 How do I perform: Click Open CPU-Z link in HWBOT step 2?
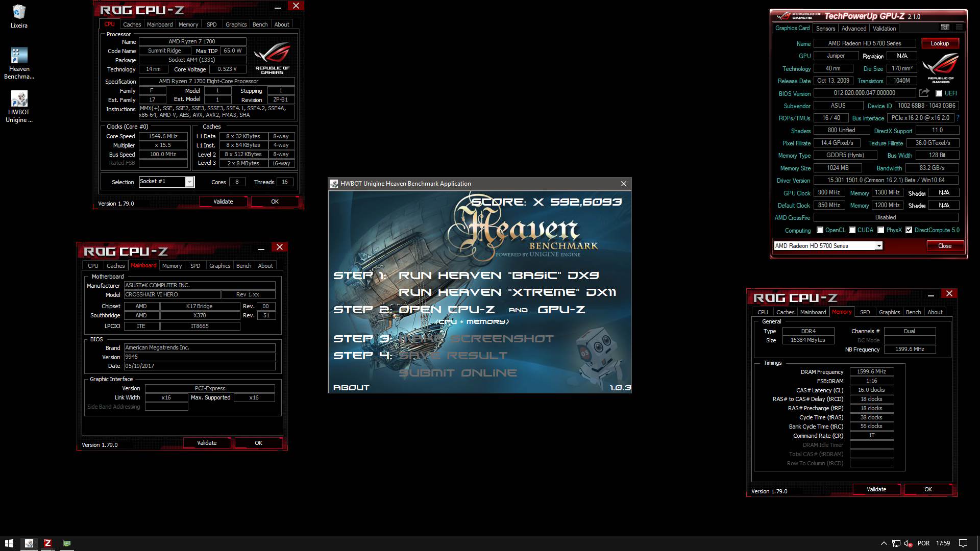tap(446, 310)
